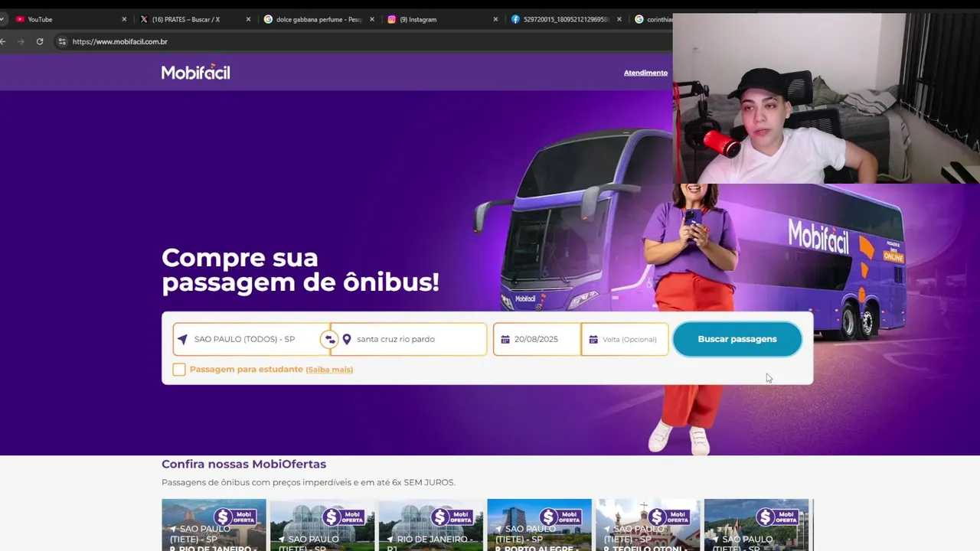Open the 20/08/2025 departure date picker
Image resolution: width=980 pixels, height=551 pixels.
coord(537,339)
